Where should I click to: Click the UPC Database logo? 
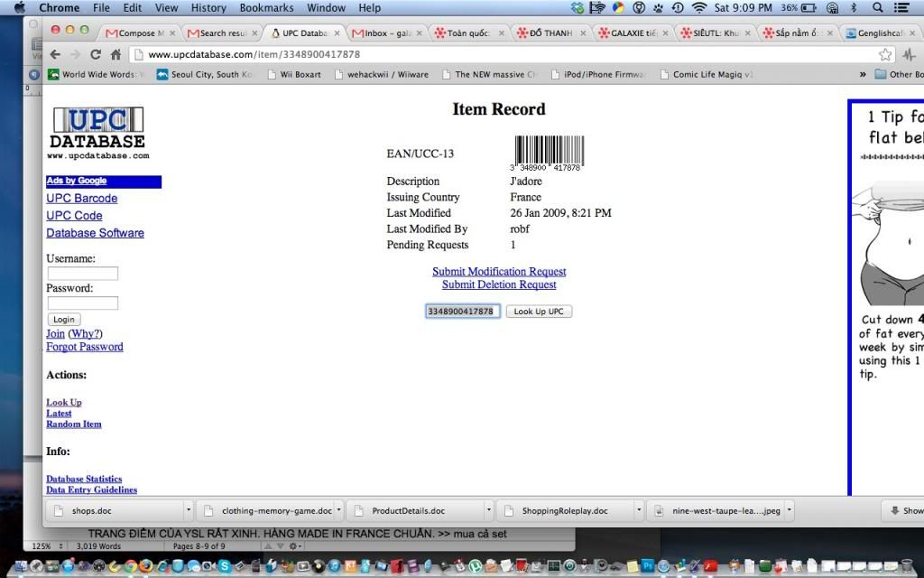[97, 133]
